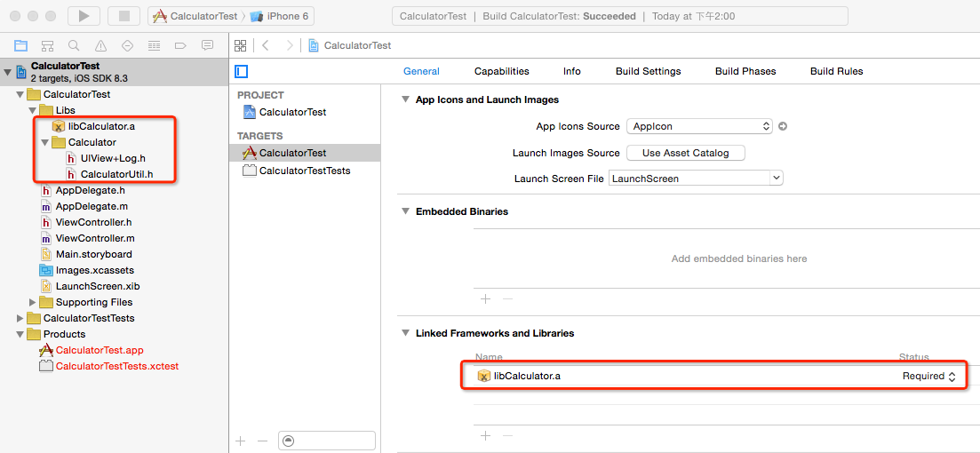Click the related items grid icon

(240, 45)
